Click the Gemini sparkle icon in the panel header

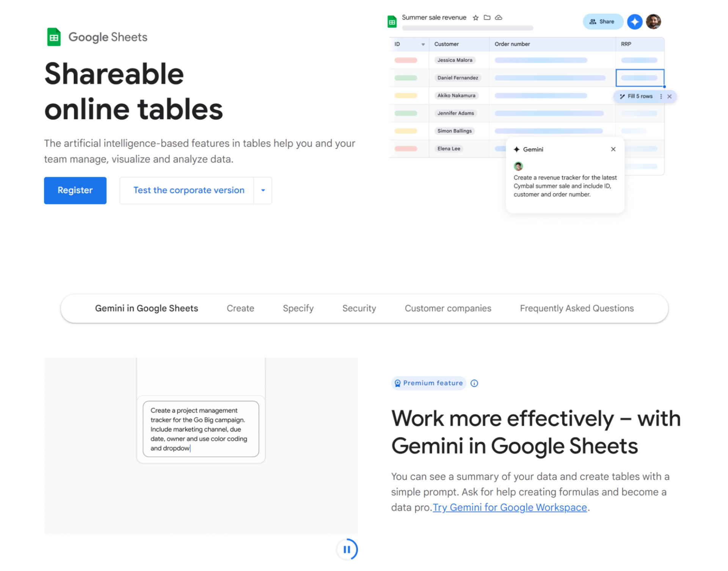516,149
